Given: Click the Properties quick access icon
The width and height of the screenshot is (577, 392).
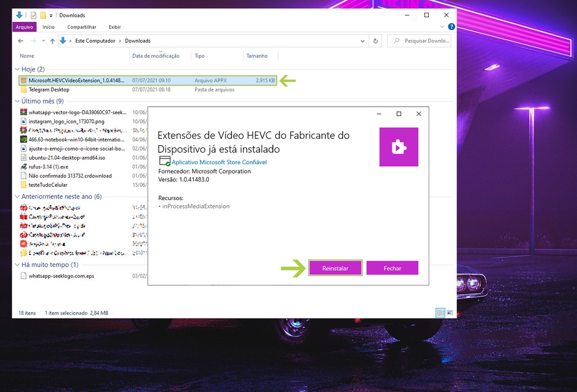Looking at the screenshot, I should coord(33,15).
